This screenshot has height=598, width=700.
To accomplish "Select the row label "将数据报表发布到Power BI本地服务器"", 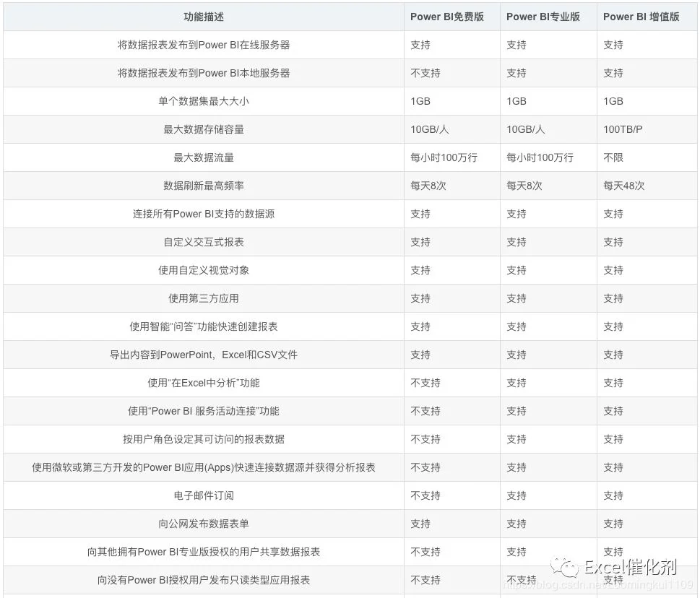I will [204, 73].
